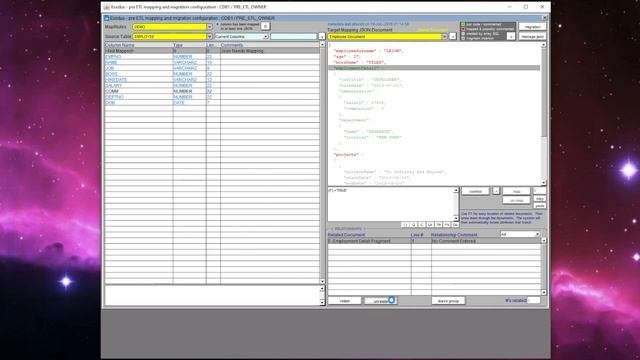Toggle the top green checkbox in the legend panel
This screenshot has width=640, height=360.
(463, 24)
